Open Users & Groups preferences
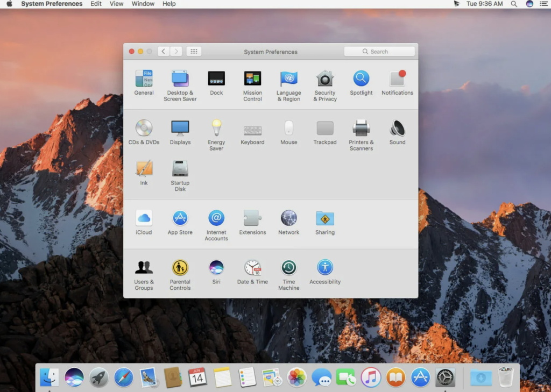The image size is (551, 392). pos(144,275)
